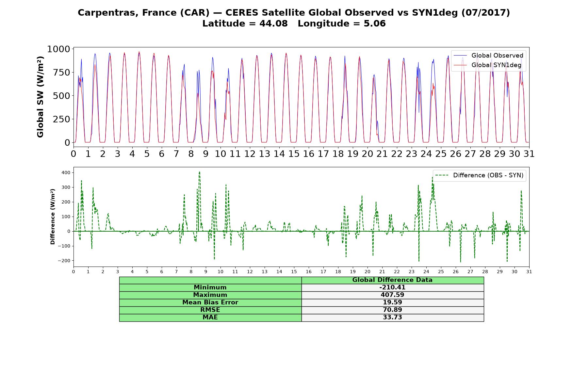Click the Latitude and Longitude subtitle text

coord(294,24)
